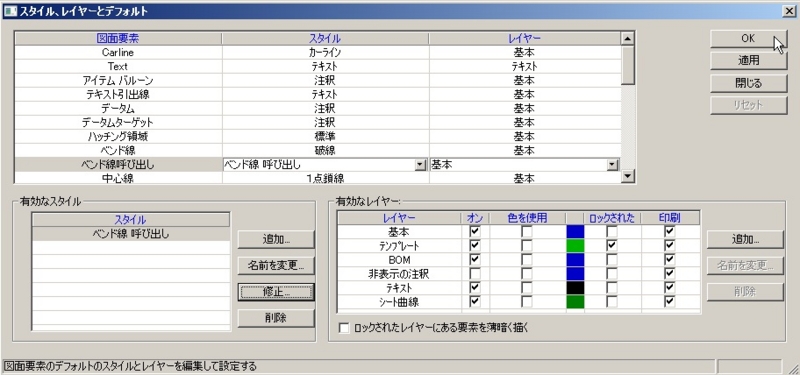
Task: Enable ロックされたレイヤーにある要素を薄暗く描く checkbox
Action: 344,328
